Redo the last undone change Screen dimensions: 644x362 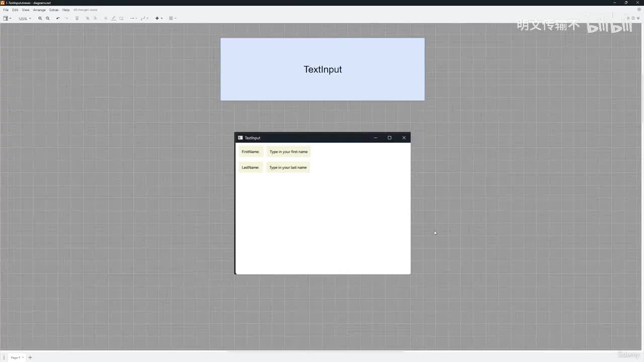pos(66,19)
